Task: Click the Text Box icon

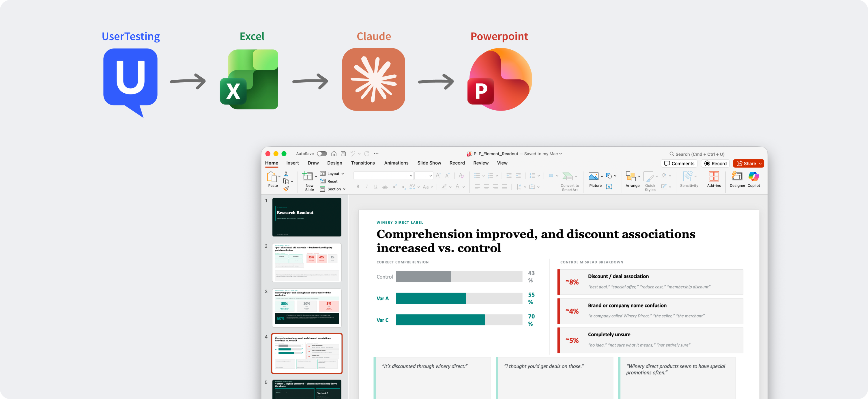Action: (x=609, y=187)
